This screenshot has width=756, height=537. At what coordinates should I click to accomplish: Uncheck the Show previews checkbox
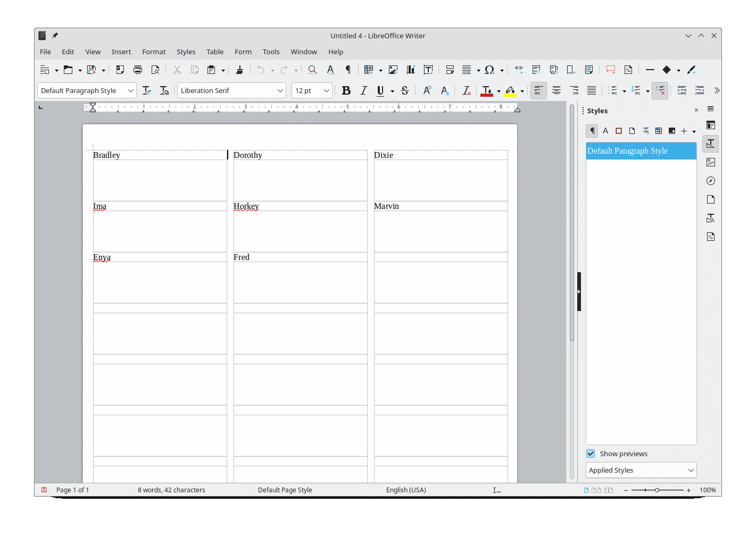(591, 454)
